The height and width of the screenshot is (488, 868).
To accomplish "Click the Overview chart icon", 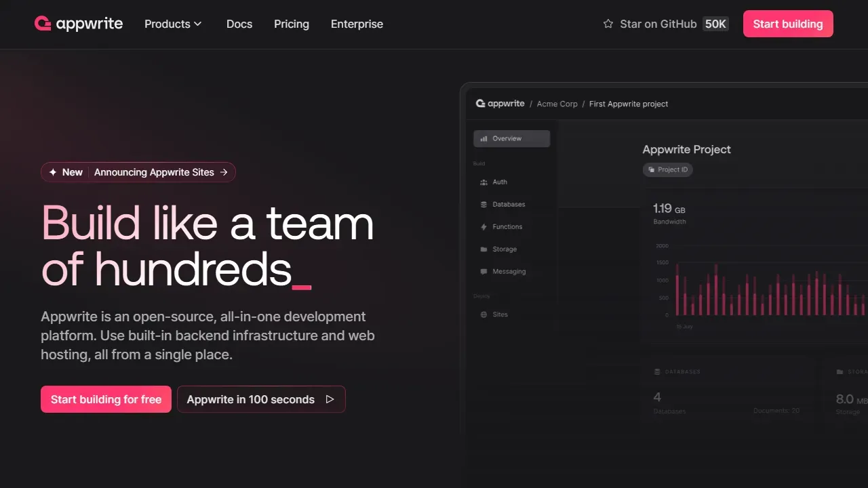I will coord(484,138).
